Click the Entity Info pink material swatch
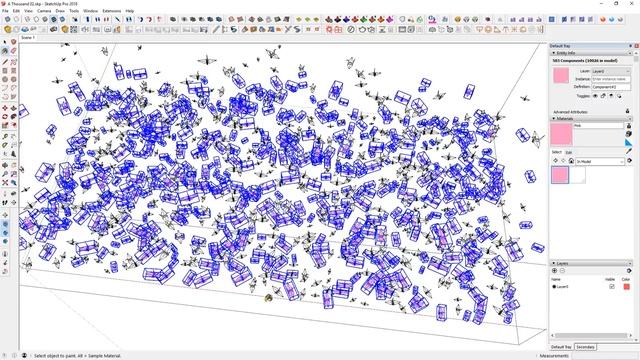Screen dimensions: 640x360 click(561, 76)
